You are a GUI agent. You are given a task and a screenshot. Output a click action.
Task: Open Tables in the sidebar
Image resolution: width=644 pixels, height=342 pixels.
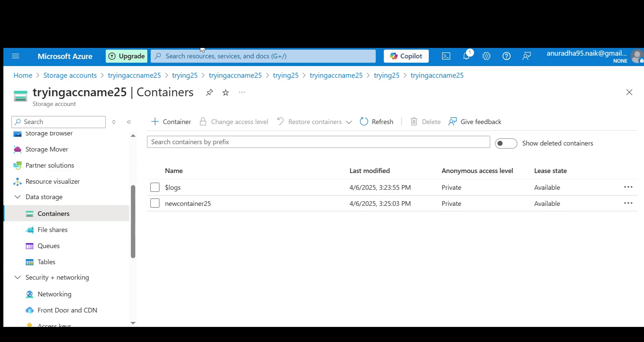pos(46,262)
